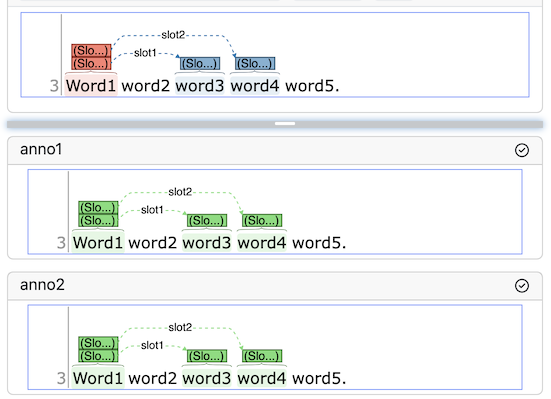Click word5 in the anno2 sentence
Image resolution: width=551 pixels, height=399 pixels.
point(319,378)
